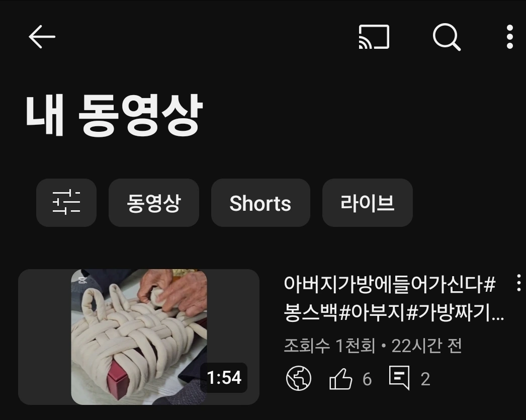Screen dimensions: 526x420
Task: Click the globe public visibility icon
Action: (299, 378)
